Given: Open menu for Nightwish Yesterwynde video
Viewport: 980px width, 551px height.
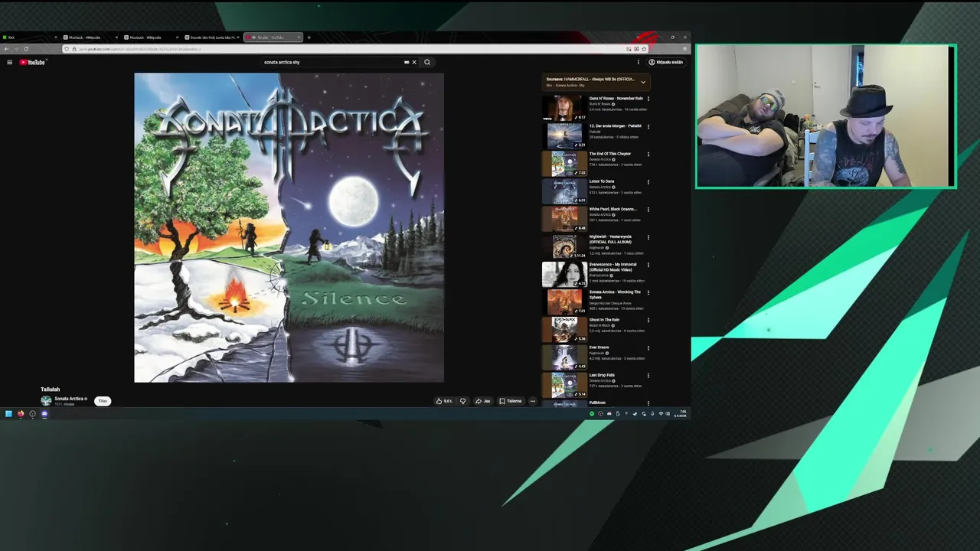Looking at the screenshot, I should tap(648, 237).
